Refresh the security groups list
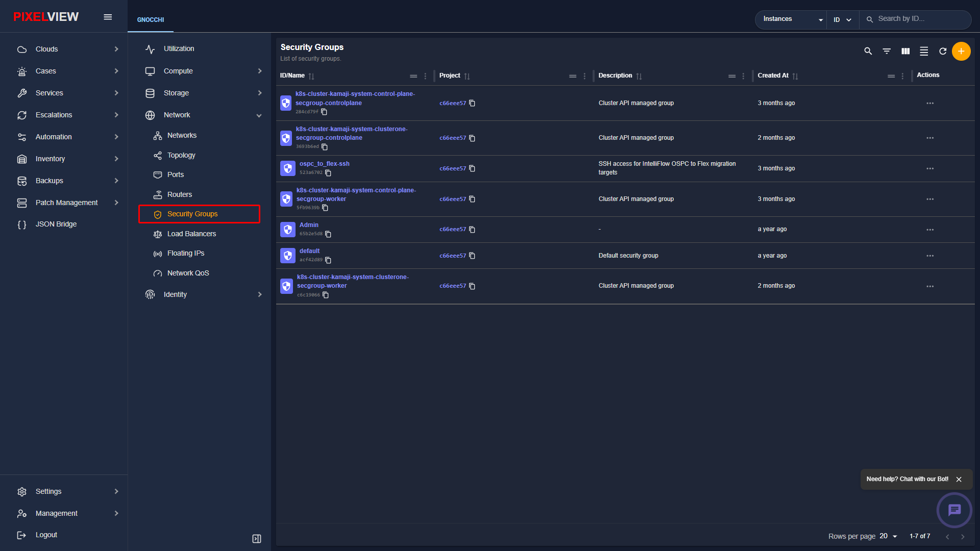This screenshot has width=980, height=551. tap(943, 51)
